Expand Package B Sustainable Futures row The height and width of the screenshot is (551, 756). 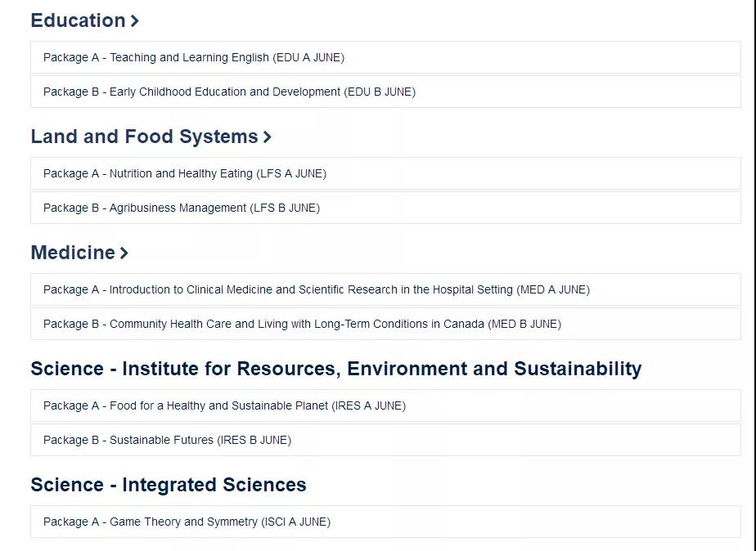385,440
